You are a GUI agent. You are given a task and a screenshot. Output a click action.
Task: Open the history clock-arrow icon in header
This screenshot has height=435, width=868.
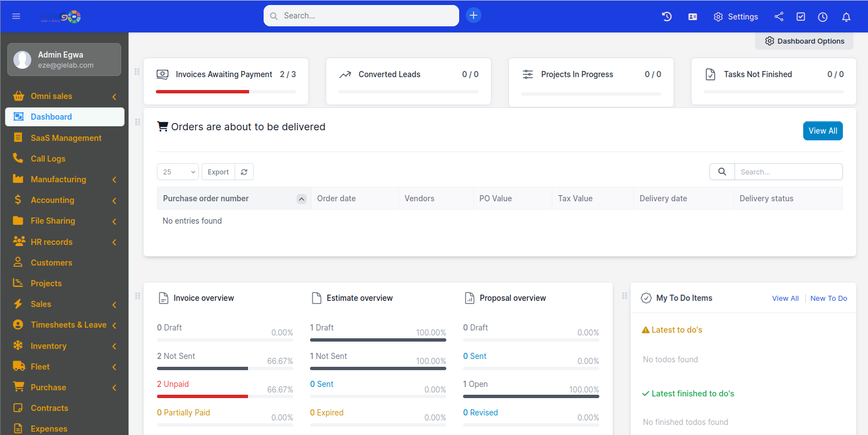666,17
